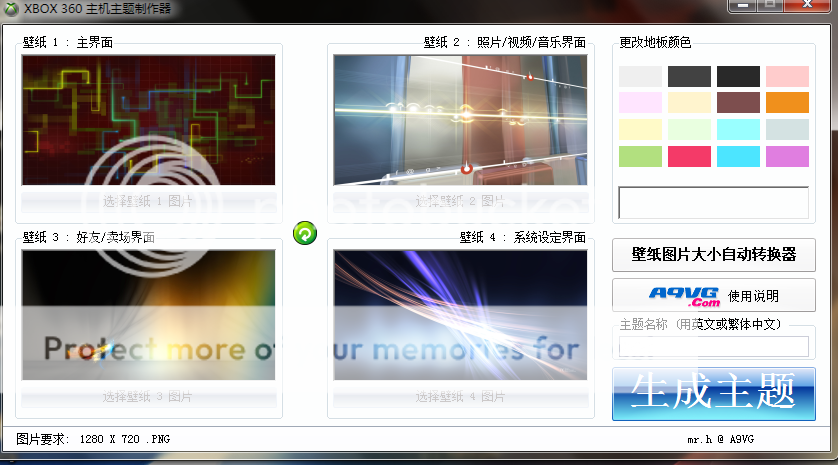Pick the orange floor color swatch
Screen dimensions: 838x465
[787, 103]
